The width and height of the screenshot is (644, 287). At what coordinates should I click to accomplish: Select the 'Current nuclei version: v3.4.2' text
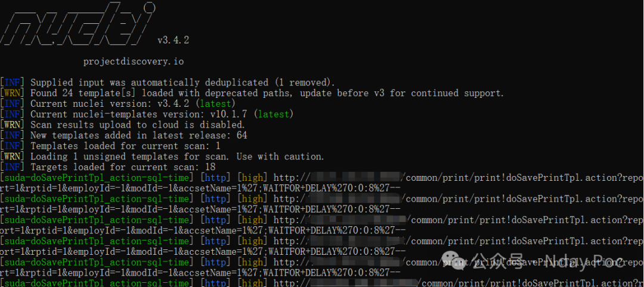click(x=111, y=104)
